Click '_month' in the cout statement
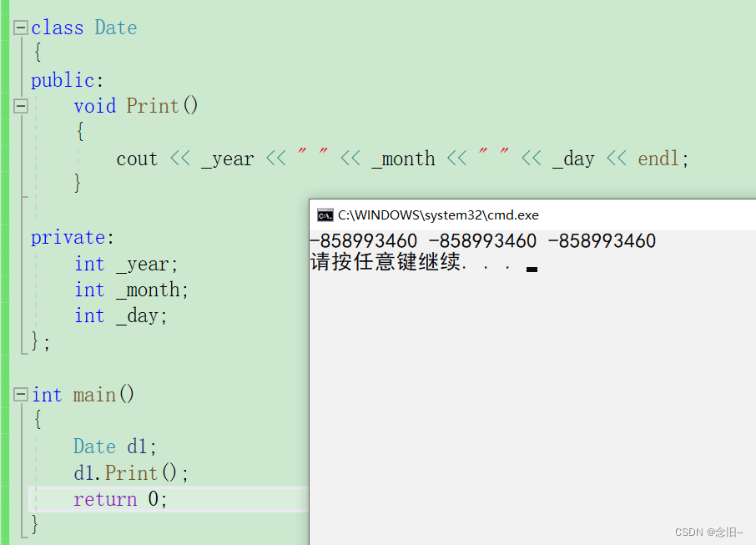Image resolution: width=756 pixels, height=545 pixels. (403, 159)
